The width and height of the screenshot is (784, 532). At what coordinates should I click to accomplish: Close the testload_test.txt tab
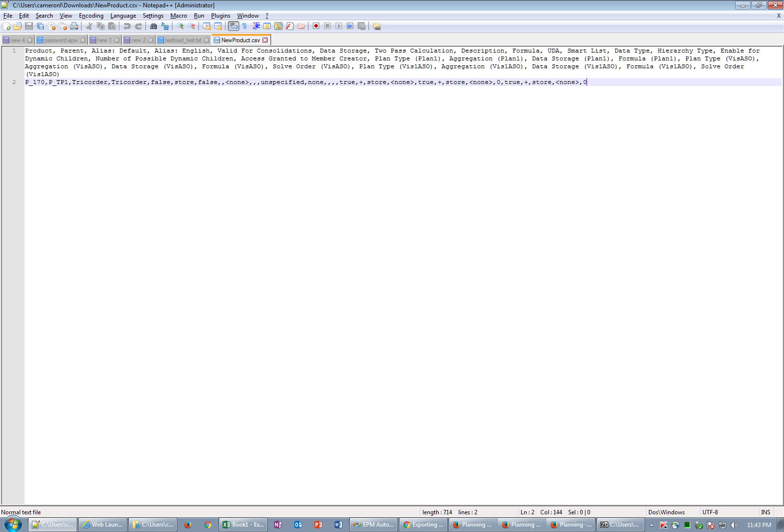point(206,40)
